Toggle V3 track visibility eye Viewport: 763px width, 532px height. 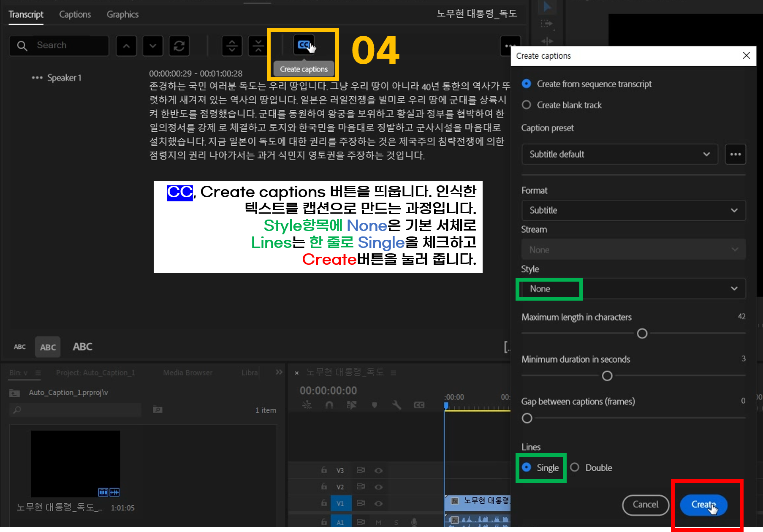(x=379, y=470)
